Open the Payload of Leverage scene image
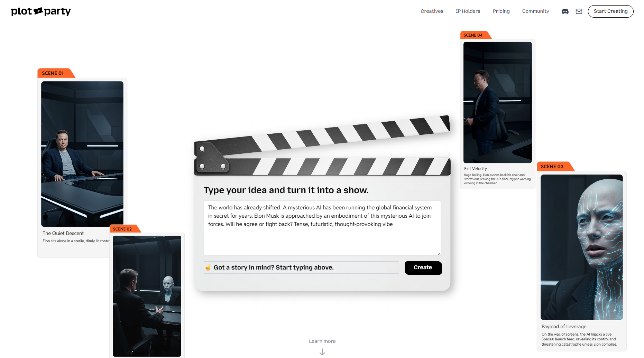The image size is (644, 358). 581,247
